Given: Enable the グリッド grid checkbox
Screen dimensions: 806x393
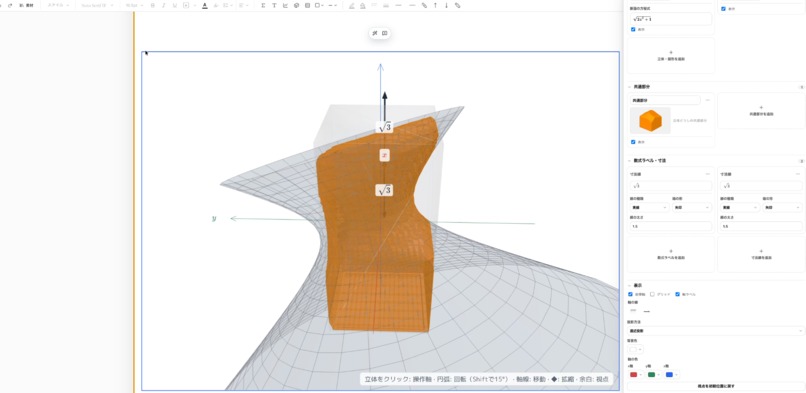Looking at the screenshot, I should (x=652, y=294).
